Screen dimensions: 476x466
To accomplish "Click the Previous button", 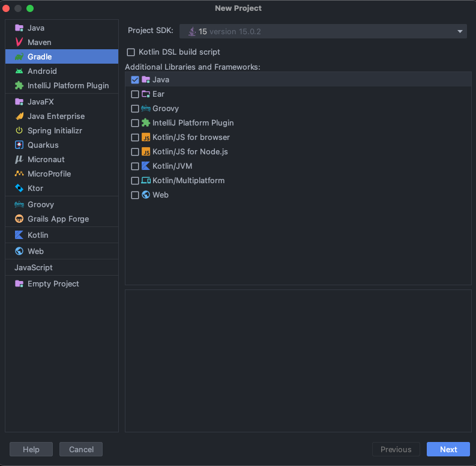I will 396,449.
